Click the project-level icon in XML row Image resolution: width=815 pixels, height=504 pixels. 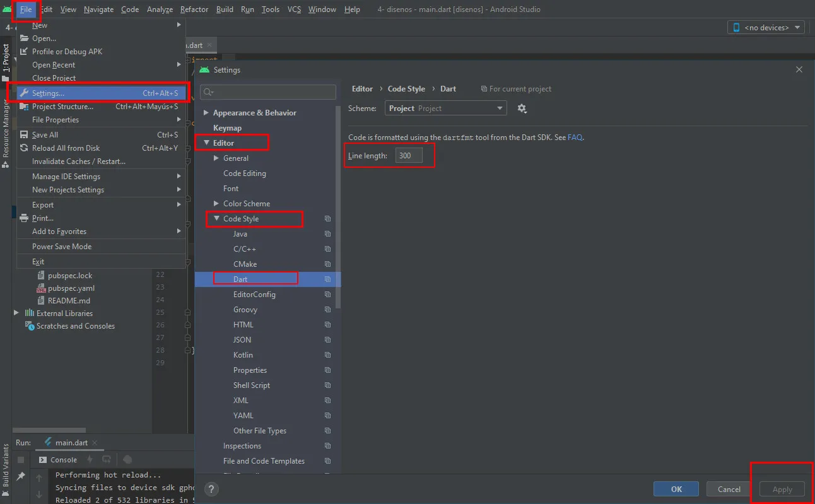[327, 401]
